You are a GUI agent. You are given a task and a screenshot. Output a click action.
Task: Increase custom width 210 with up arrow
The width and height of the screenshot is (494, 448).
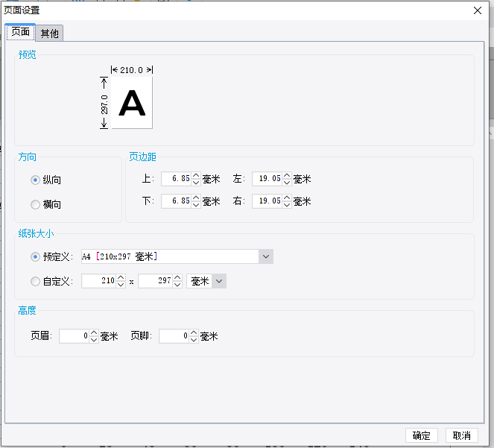pyautogui.click(x=121, y=277)
